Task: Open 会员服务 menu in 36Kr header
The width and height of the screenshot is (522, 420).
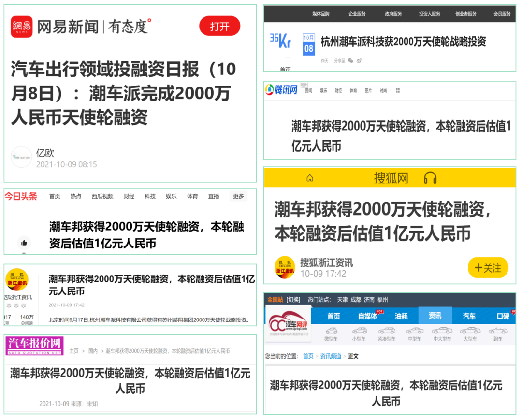Action: point(502,14)
